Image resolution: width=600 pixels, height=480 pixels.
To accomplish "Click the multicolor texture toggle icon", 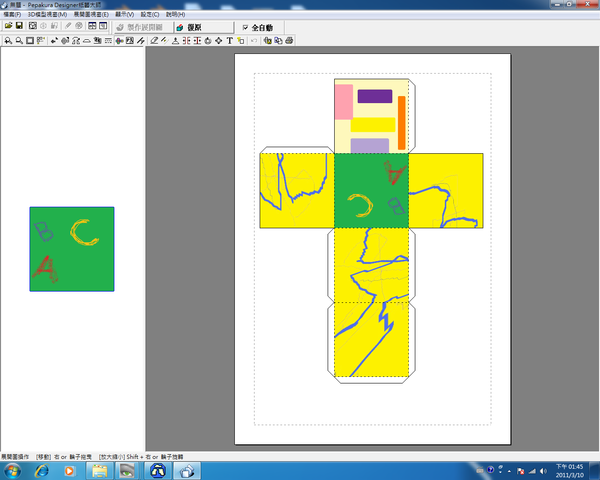I will tap(119, 41).
